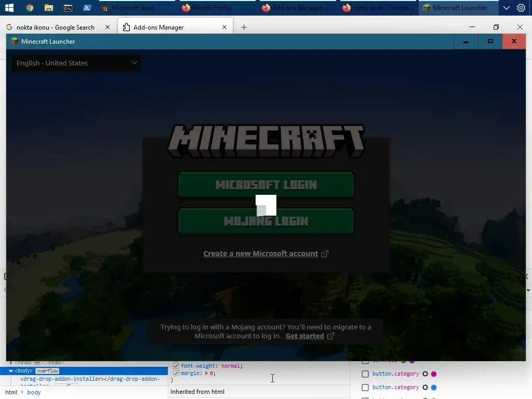
Task: Check the magenta button.category checkbox
Action: 365,374
